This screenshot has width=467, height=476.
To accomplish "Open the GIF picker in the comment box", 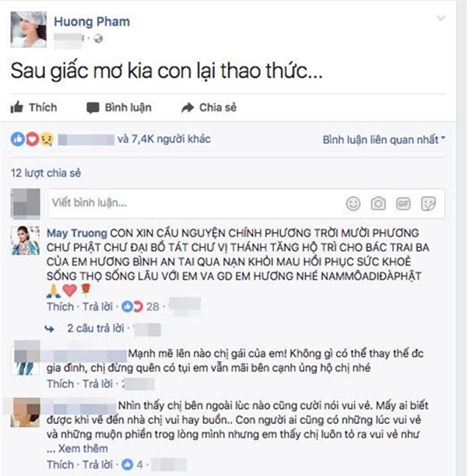I will (x=403, y=203).
